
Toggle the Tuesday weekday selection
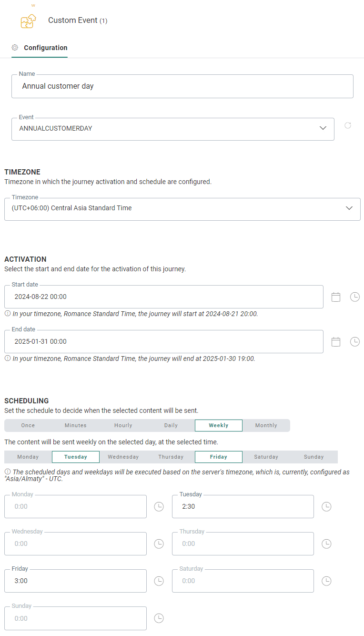(76, 457)
